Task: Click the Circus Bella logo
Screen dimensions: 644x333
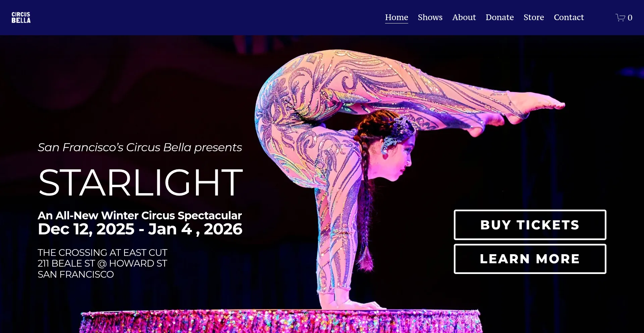Action: coord(21,17)
